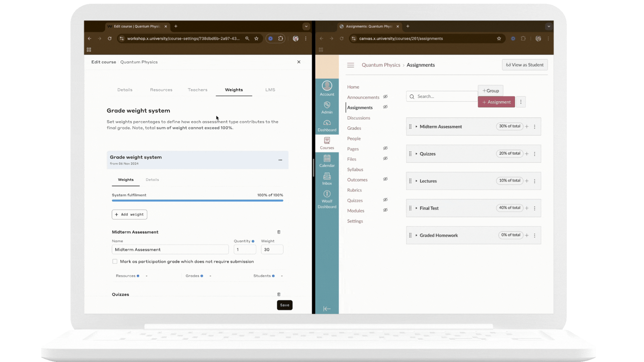This screenshot has height=362, width=644.
Task: Click the Save button
Action: pos(284,305)
